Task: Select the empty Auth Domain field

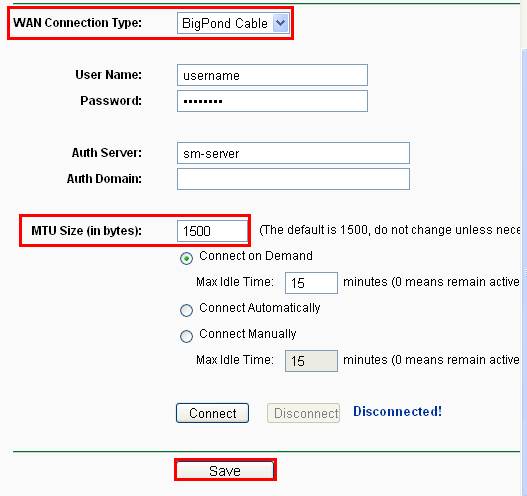Action: pos(293,179)
